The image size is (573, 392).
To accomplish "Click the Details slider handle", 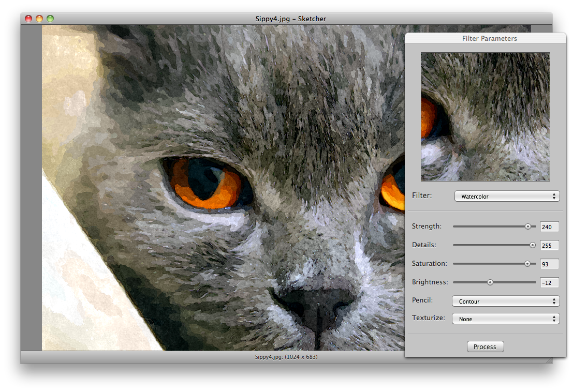I will [533, 245].
